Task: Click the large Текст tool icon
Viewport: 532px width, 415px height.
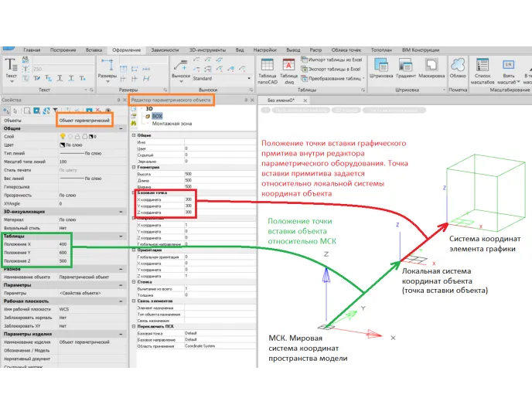Action: [x=11, y=64]
